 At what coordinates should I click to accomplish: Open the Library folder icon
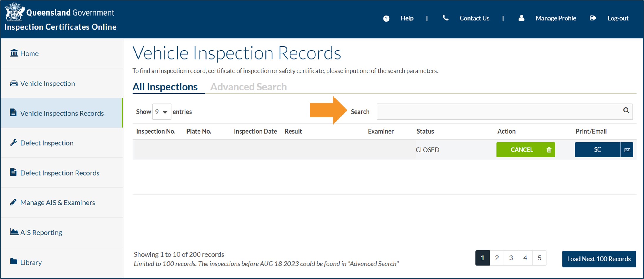[x=14, y=262]
